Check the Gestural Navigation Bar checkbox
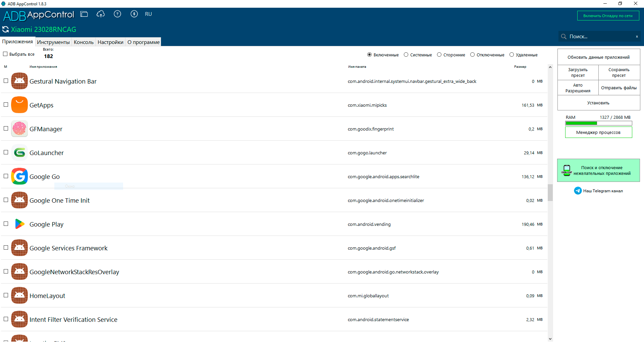The height and width of the screenshot is (349, 644). pyautogui.click(x=6, y=81)
